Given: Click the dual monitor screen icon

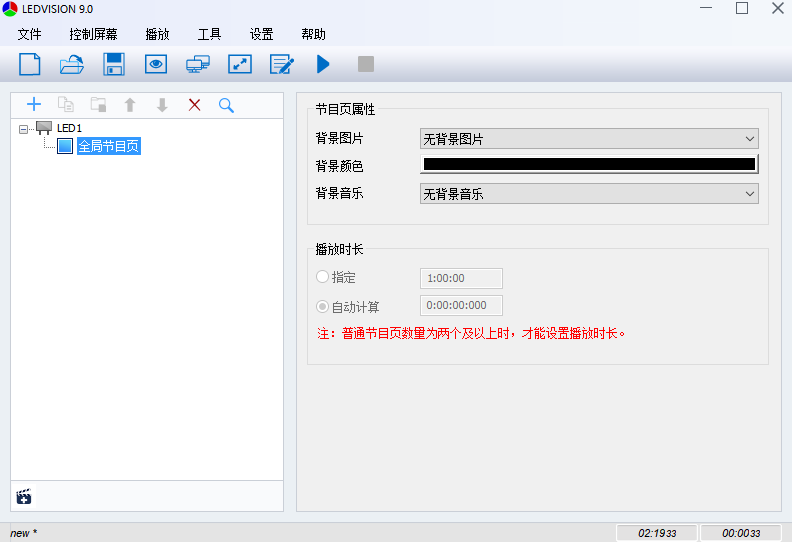Looking at the screenshot, I should 198,64.
